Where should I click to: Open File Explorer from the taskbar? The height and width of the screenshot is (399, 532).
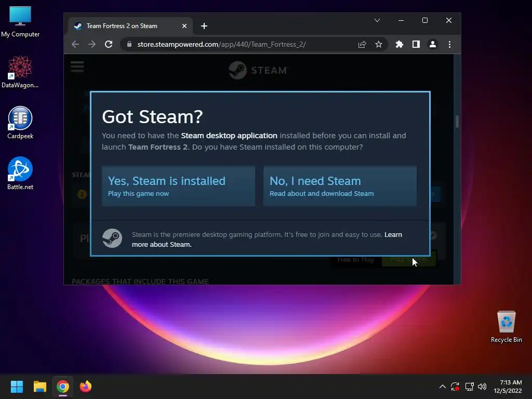pos(39,387)
